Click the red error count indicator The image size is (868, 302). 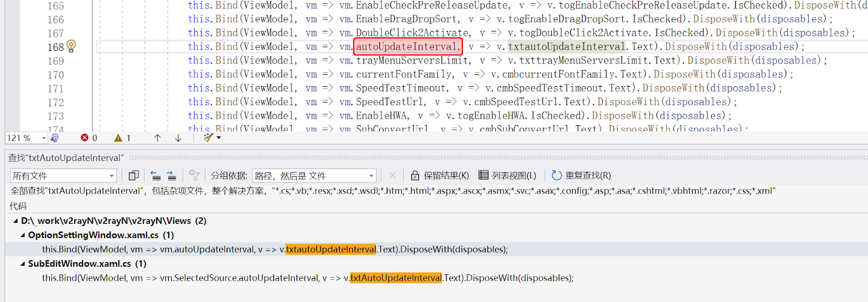coord(89,138)
